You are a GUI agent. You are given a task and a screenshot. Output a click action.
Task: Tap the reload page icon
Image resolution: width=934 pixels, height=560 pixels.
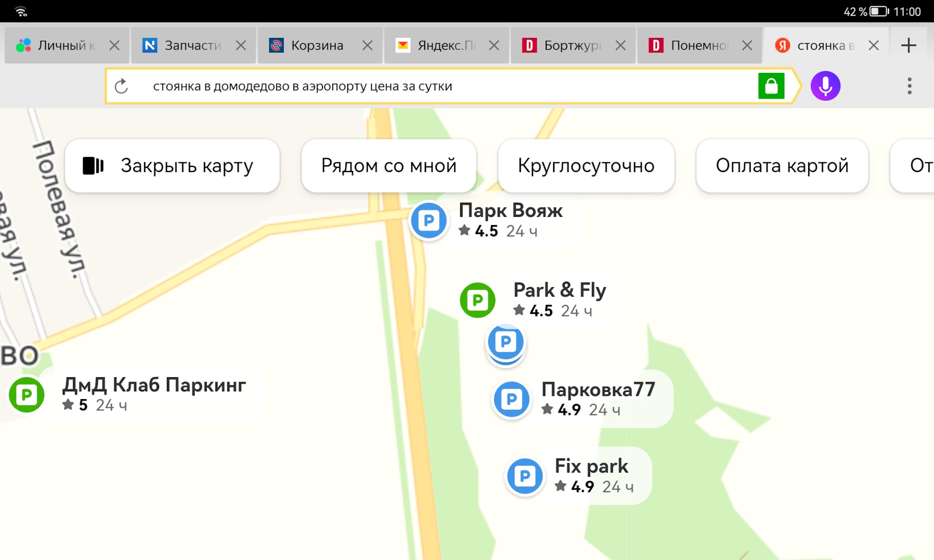(121, 86)
